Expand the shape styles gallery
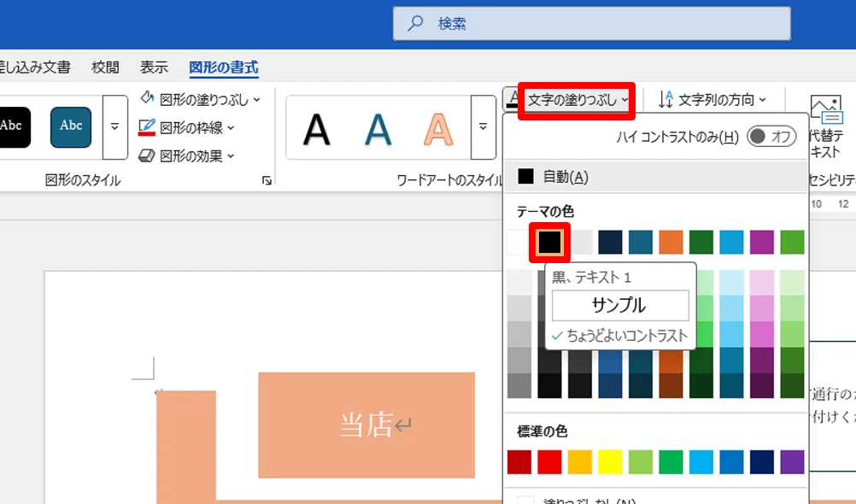Screen dimensions: 856x504 pyautogui.click(x=114, y=126)
